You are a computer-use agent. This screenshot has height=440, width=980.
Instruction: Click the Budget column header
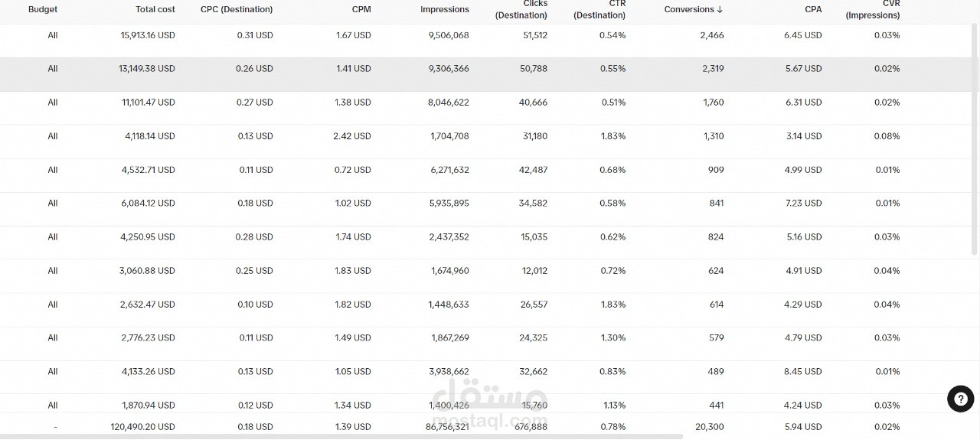[x=43, y=9]
